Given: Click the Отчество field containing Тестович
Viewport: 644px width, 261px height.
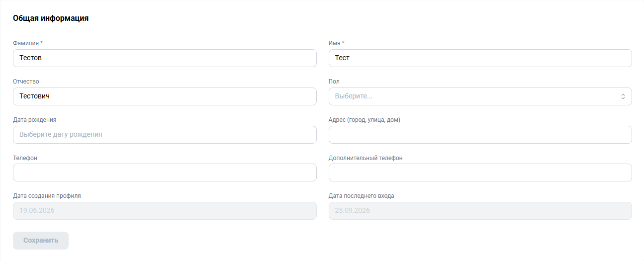Looking at the screenshot, I should 165,96.
